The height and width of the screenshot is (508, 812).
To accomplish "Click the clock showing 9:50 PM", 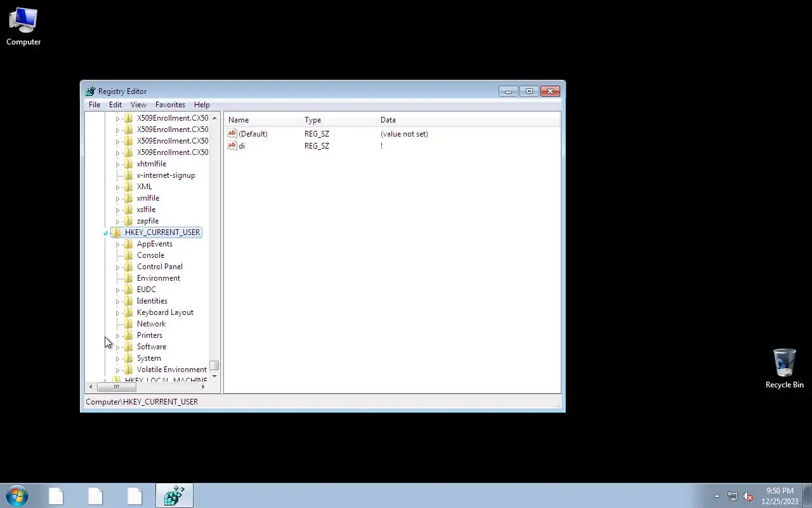I will click(x=780, y=491).
